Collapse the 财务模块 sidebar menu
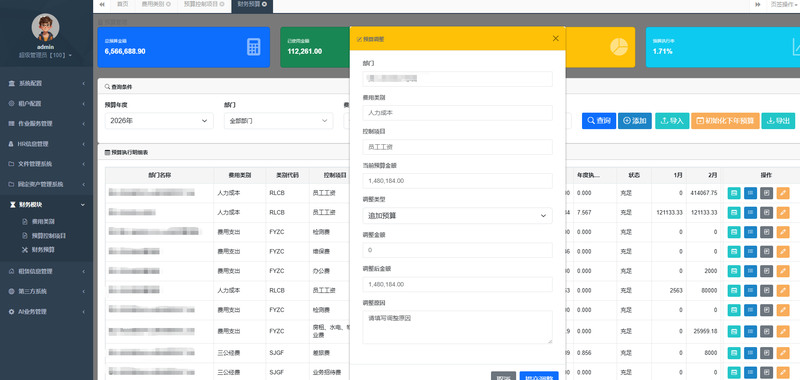The height and width of the screenshot is (380, 800). tap(46, 205)
